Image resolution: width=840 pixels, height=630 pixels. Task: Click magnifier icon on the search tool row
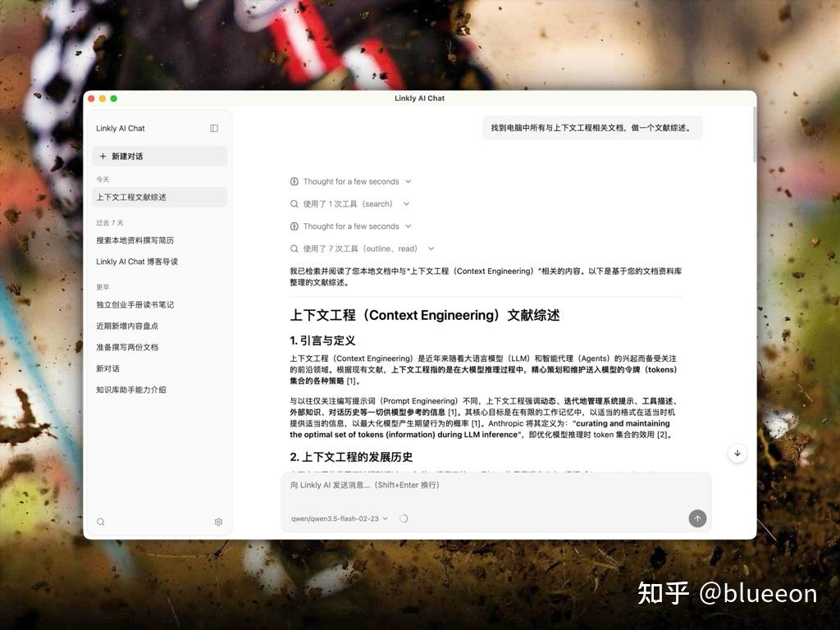(x=294, y=203)
